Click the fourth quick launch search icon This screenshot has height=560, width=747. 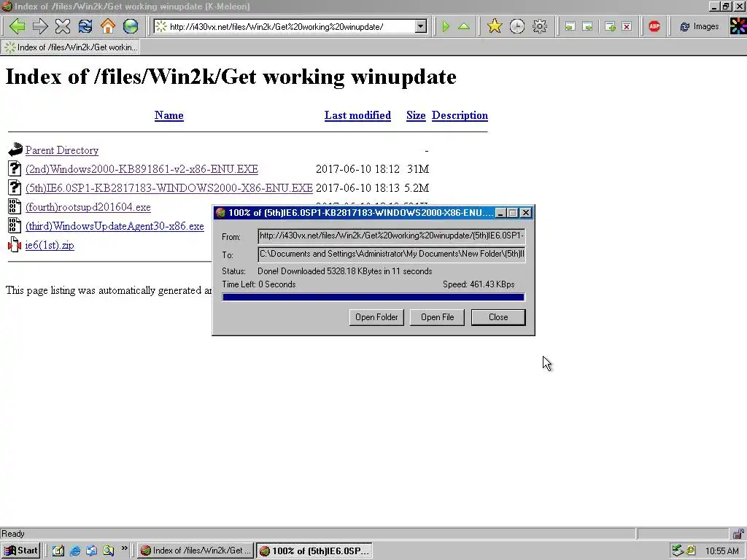(x=108, y=551)
